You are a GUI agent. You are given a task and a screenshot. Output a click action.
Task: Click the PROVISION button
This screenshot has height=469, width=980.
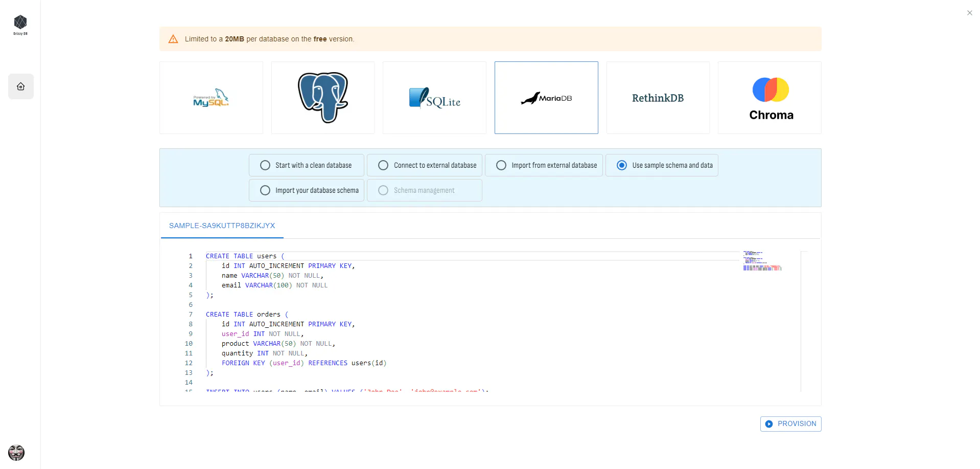pyautogui.click(x=790, y=424)
